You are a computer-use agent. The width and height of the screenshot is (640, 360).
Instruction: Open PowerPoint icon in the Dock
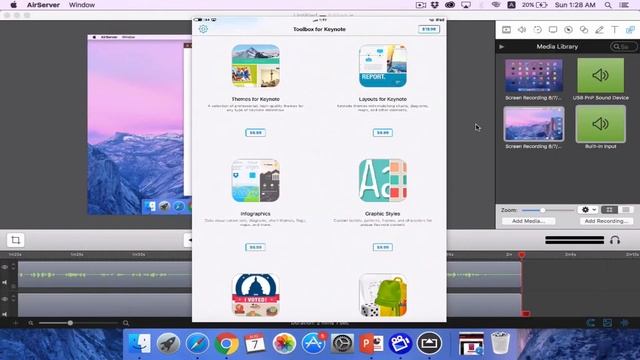[371, 343]
